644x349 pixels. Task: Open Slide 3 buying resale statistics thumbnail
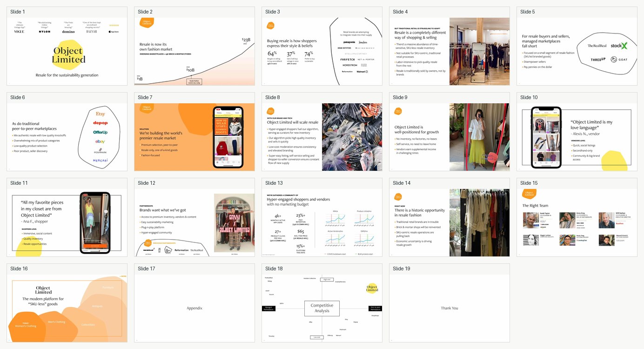(x=322, y=51)
